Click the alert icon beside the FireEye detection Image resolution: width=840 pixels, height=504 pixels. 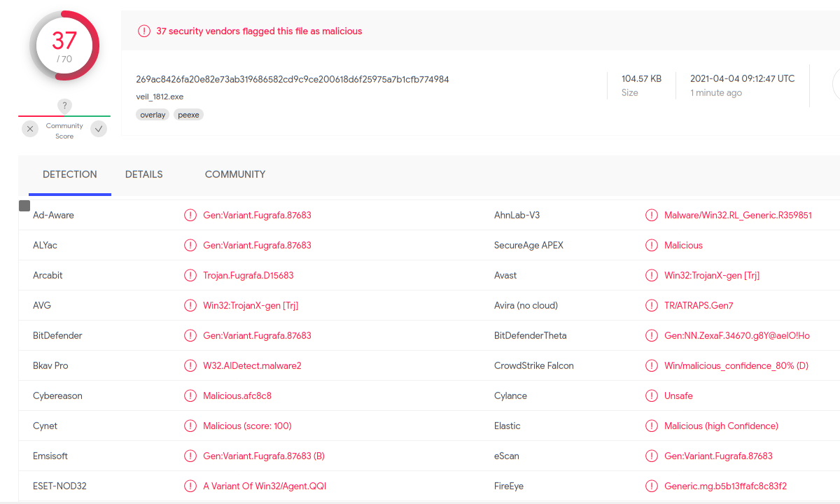[x=651, y=486]
